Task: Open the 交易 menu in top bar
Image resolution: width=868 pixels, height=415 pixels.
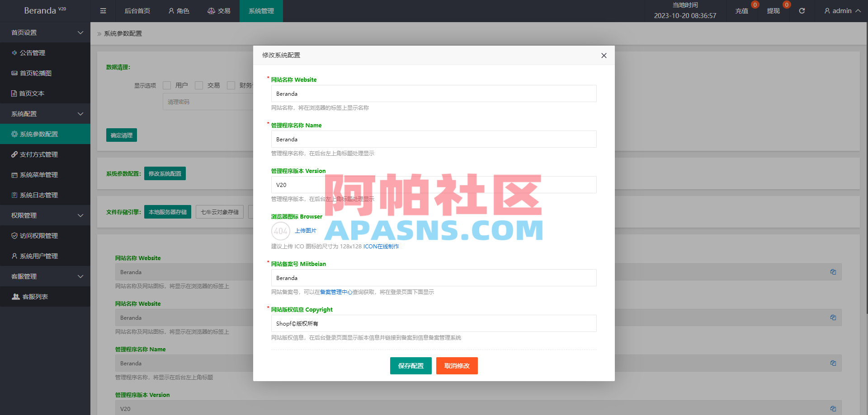Action: click(219, 11)
